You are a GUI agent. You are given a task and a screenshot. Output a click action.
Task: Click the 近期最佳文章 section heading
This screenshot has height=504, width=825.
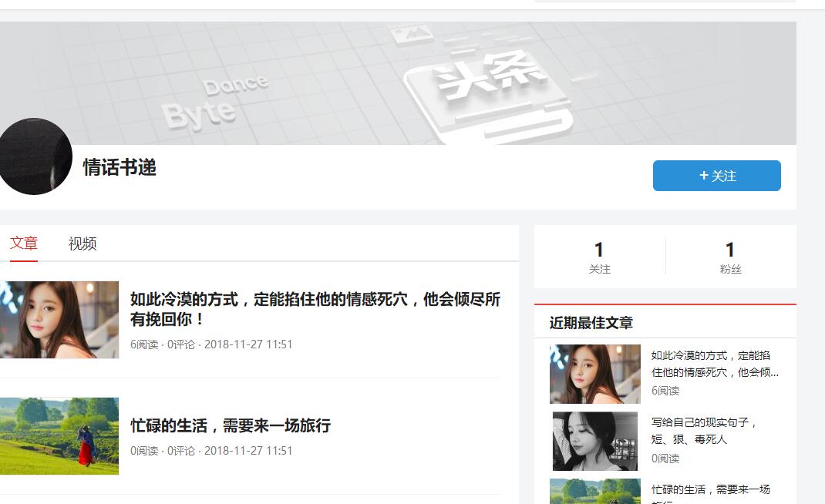coord(591,322)
